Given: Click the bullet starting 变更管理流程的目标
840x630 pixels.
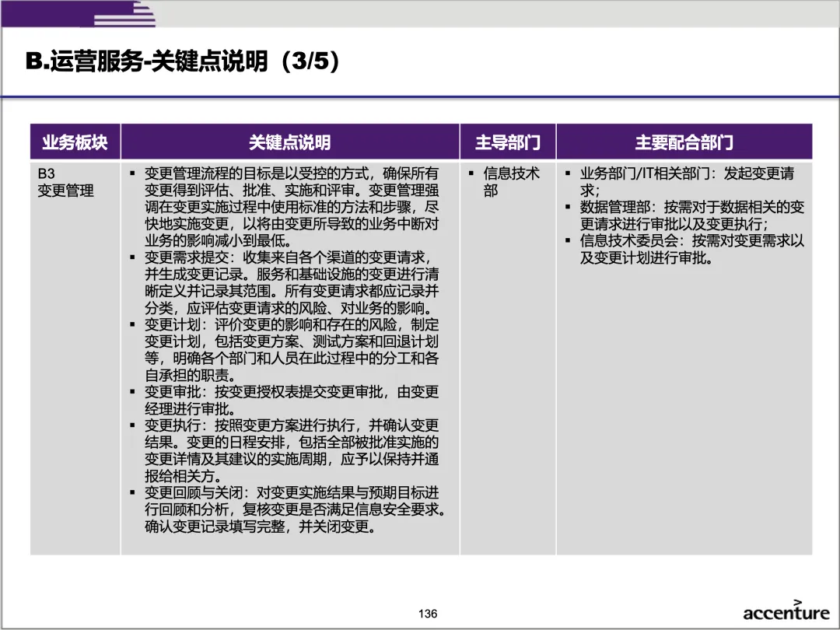Looking at the screenshot, I should click(x=285, y=207).
